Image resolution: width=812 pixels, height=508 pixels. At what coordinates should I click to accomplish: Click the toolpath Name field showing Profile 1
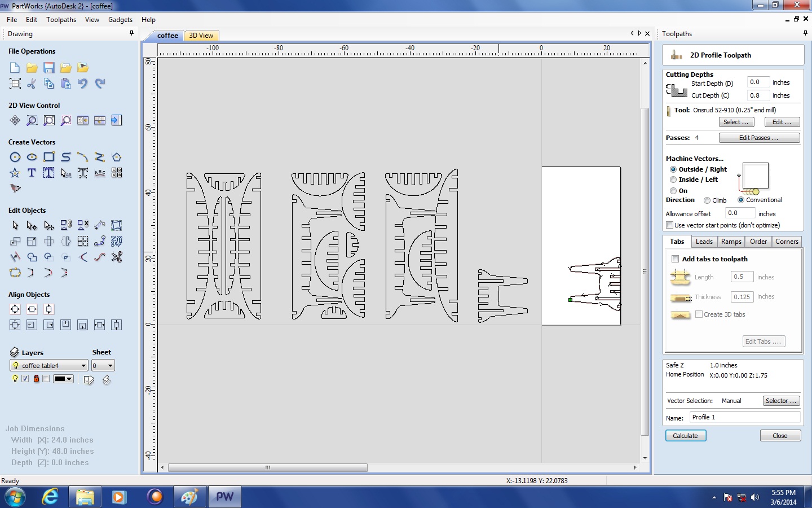[x=745, y=417]
